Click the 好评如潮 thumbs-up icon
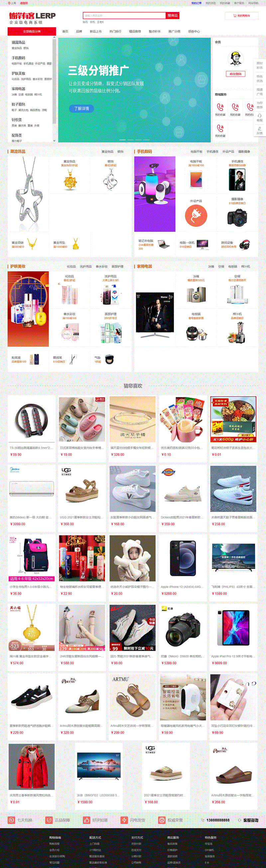This screenshot has height=868, width=266. [86, 820]
